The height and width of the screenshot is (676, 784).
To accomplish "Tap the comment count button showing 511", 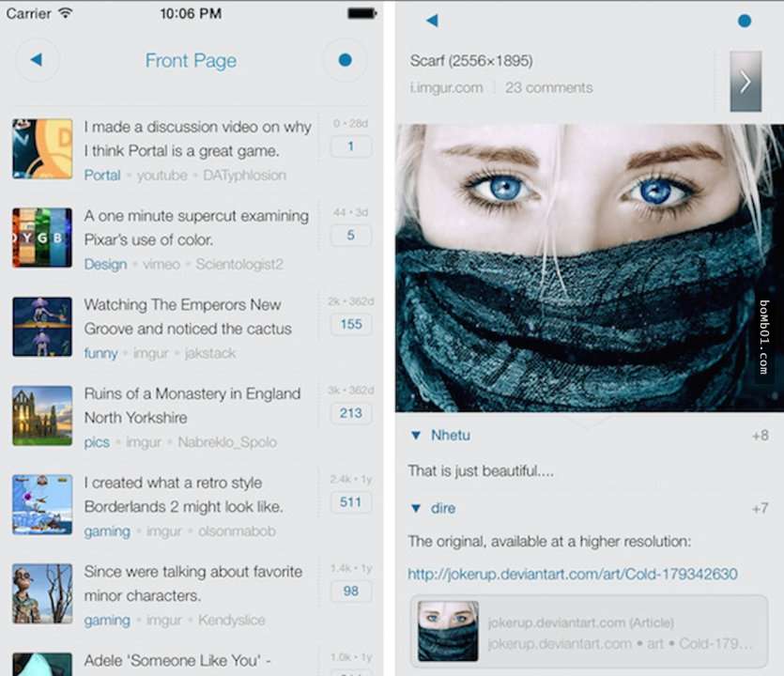I will point(351,502).
